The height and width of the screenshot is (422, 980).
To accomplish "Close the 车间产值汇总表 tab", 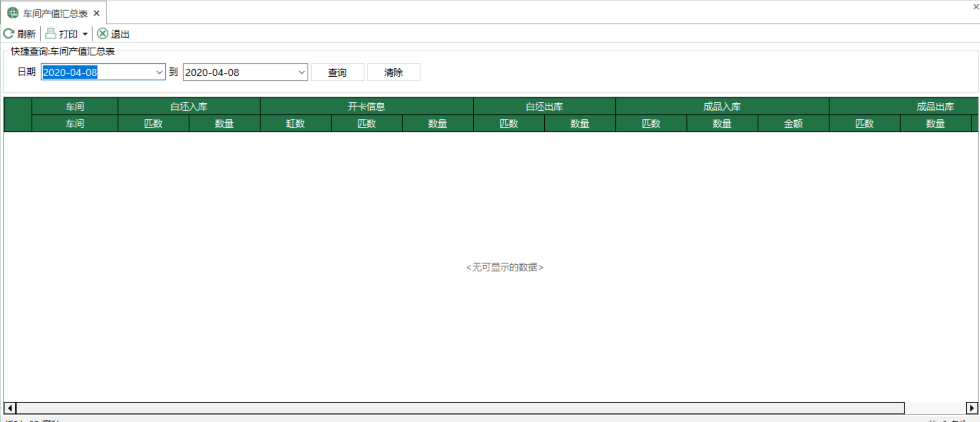I will coord(97,13).
